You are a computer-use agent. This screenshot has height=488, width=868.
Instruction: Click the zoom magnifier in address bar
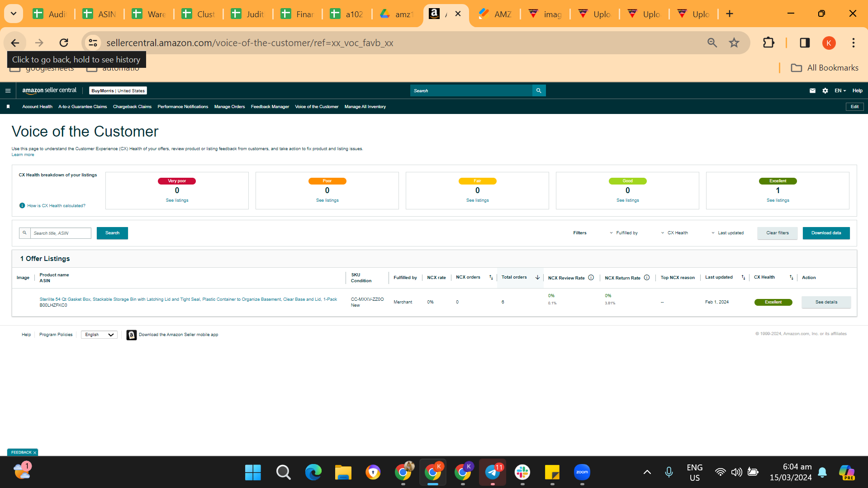pos(712,43)
